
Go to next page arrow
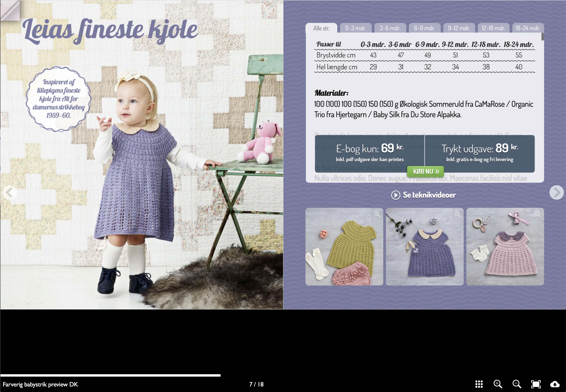coord(556,193)
